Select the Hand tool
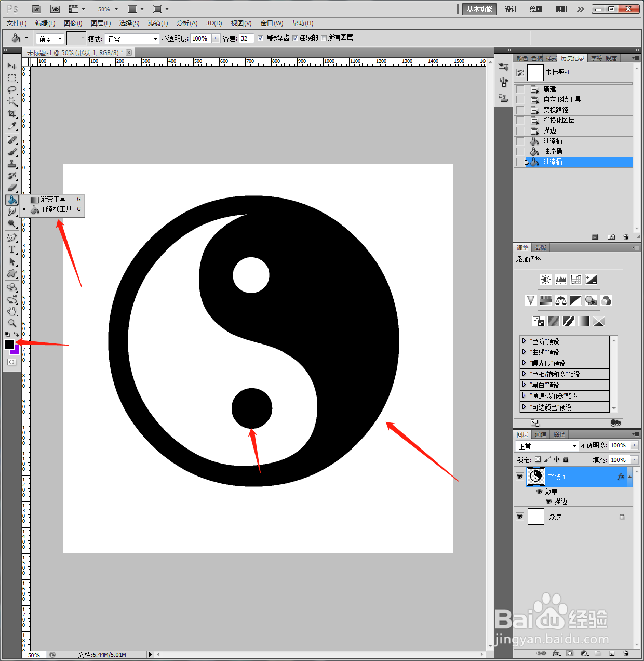644x661 pixels. pyautogui.click(x=12, y=311)
